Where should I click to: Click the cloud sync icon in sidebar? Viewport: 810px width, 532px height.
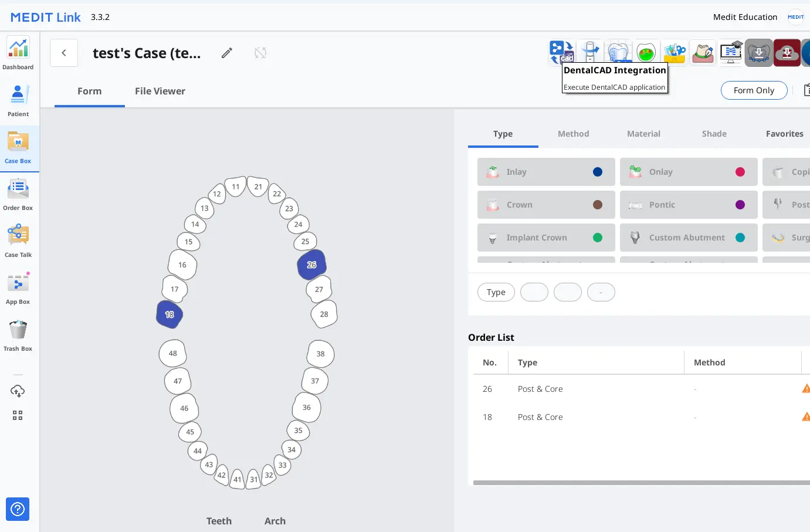click(x=18, y=391)
